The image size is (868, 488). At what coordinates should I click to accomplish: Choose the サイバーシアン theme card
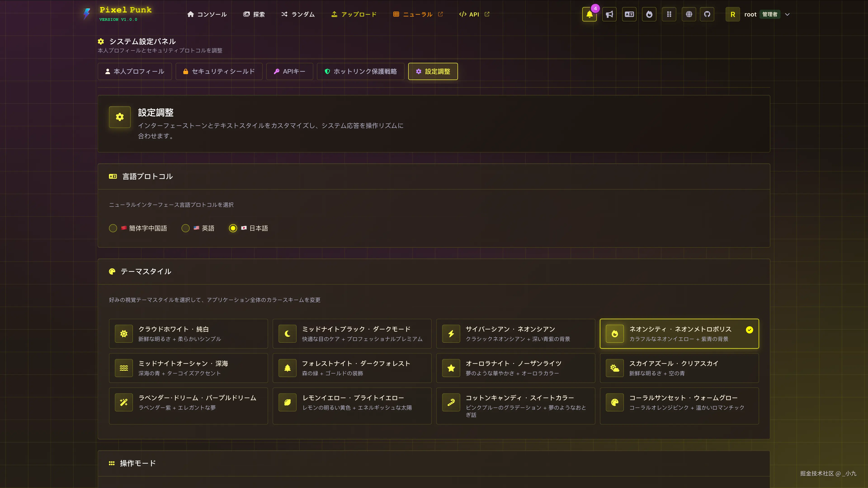pos(515,333)
